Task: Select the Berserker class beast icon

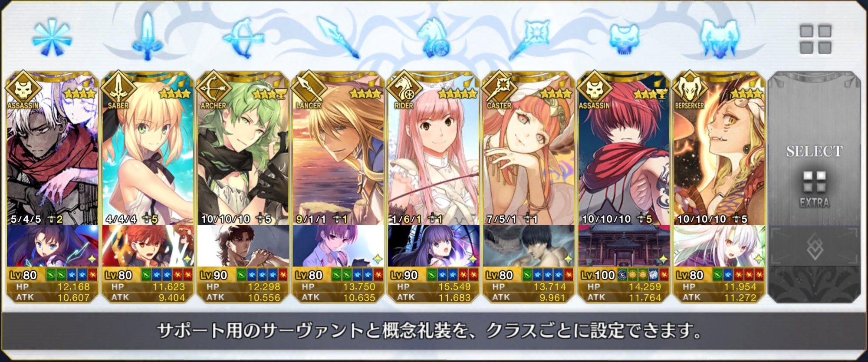Action: pyautogui.click(x=719, y=38)
